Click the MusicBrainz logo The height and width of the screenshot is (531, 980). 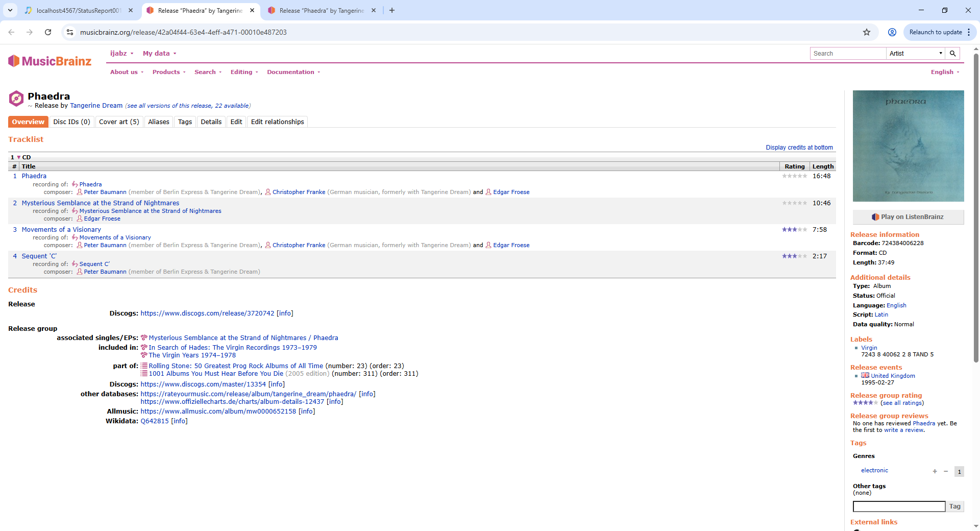[x=50, y=61]
